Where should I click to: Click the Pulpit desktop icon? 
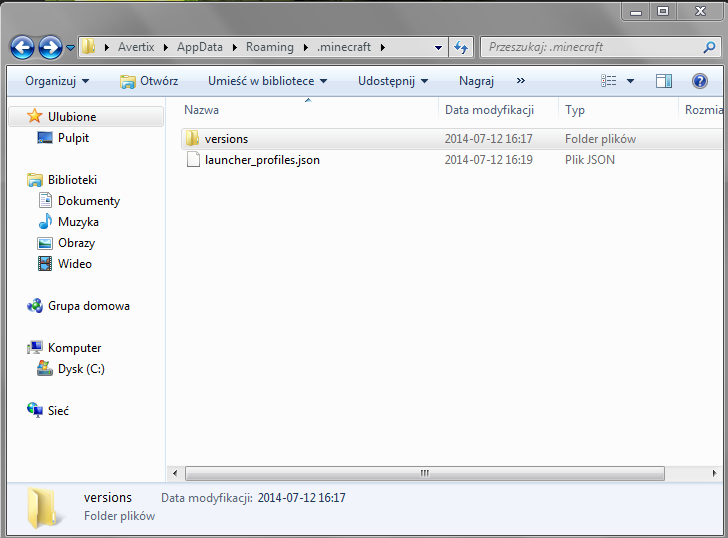click(x=45, y=138)
